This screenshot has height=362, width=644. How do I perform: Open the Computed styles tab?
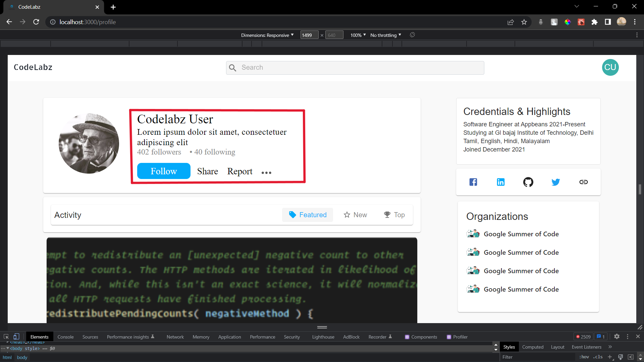(533, 347)
